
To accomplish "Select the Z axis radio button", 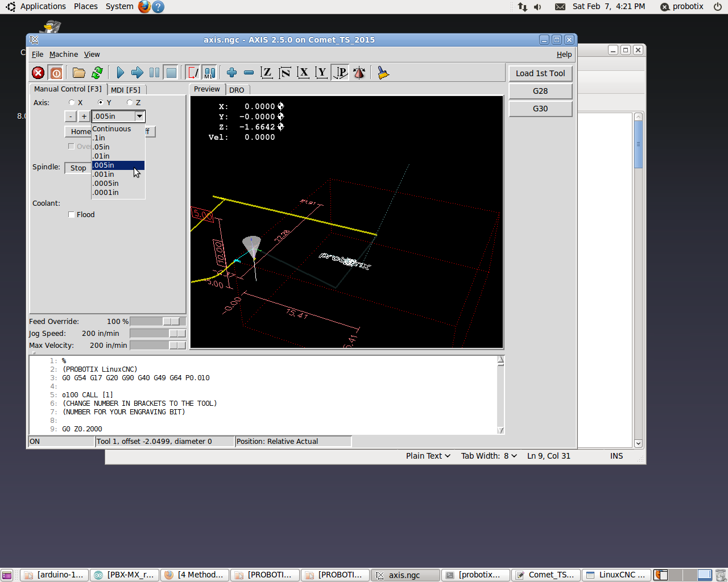I will point(130,103).
